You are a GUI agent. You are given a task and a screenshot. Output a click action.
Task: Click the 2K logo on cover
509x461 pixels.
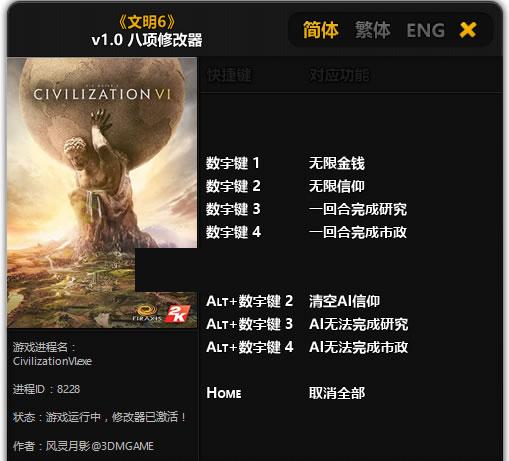point(178,313)
